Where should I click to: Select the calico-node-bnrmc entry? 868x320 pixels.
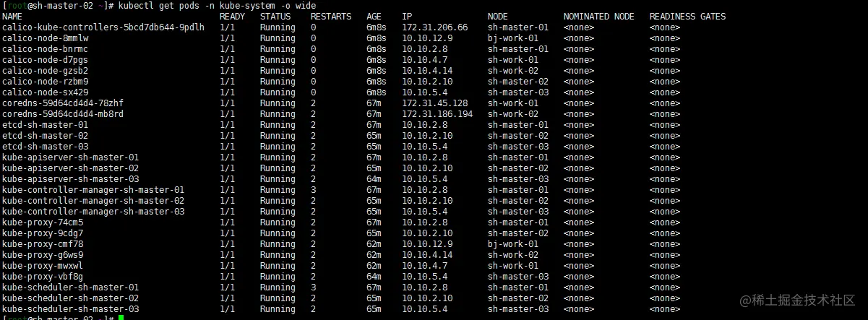[x=46, y=49]
